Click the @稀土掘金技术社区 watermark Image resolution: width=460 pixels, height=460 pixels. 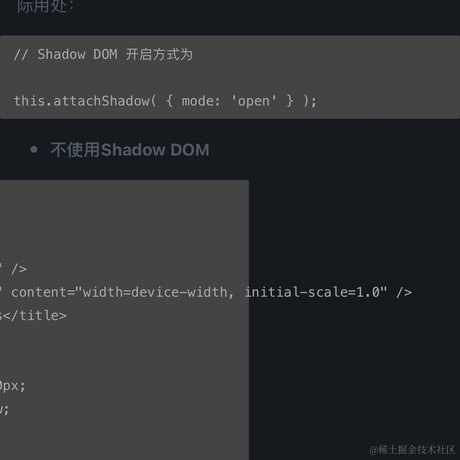[x=412, y=450]
